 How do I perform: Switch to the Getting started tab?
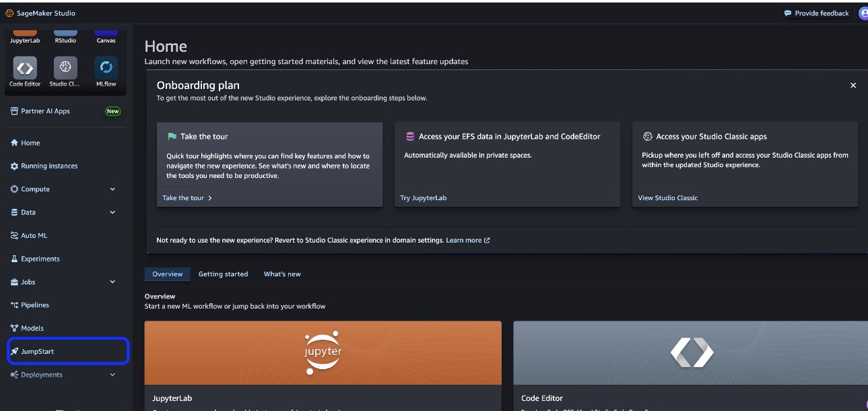[x=223, y=274]
